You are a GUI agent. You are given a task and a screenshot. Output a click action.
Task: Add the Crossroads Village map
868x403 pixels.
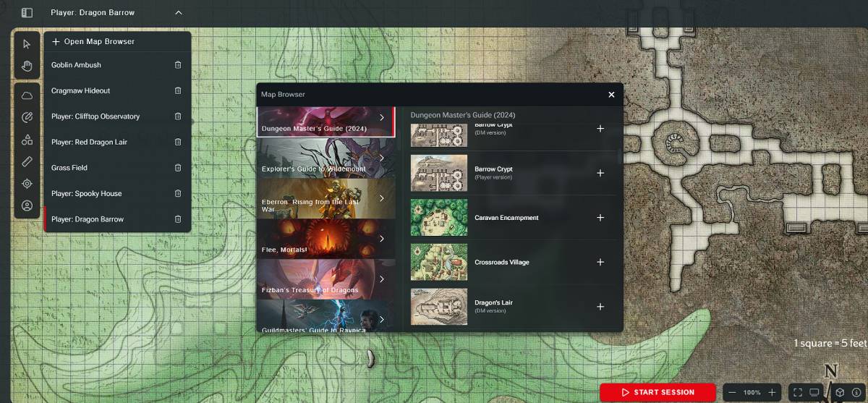(600, 262)
